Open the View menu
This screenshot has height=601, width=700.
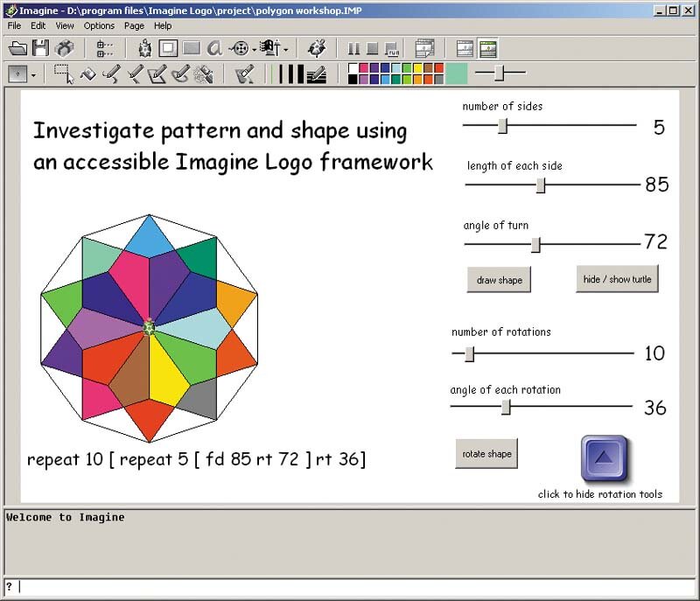pyautogui.click(x=64, y=26)
